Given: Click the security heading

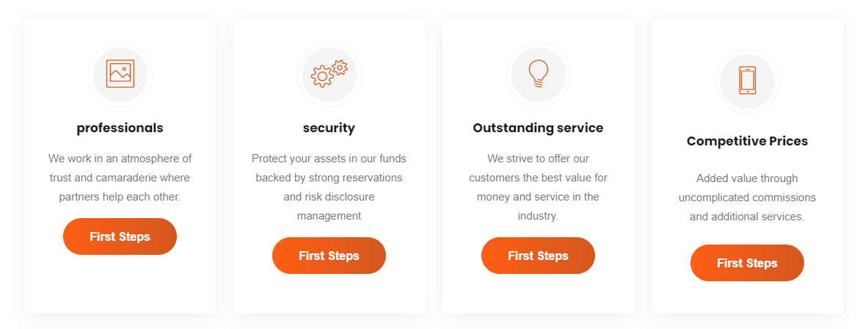Looking at the screenshot, I should [x=329, y=128].
